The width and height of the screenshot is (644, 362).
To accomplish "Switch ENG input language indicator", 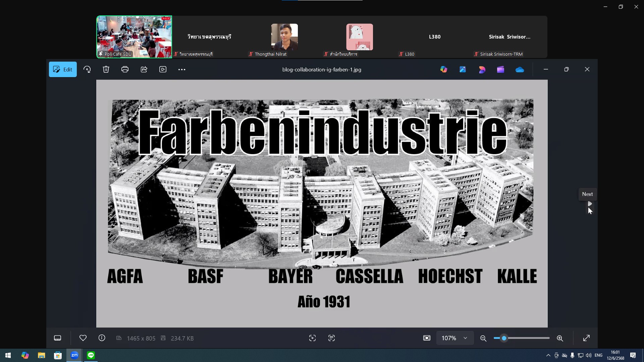I will (598, 355).
